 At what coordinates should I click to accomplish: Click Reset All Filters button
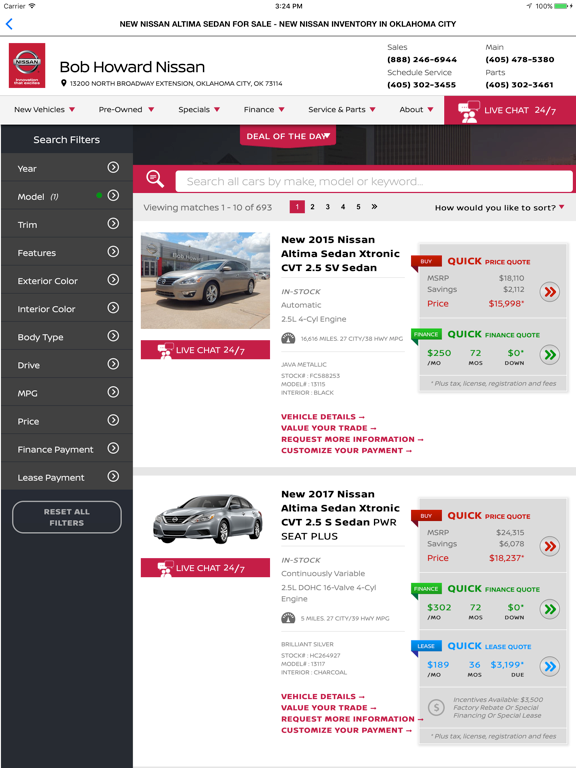point(67,517)
